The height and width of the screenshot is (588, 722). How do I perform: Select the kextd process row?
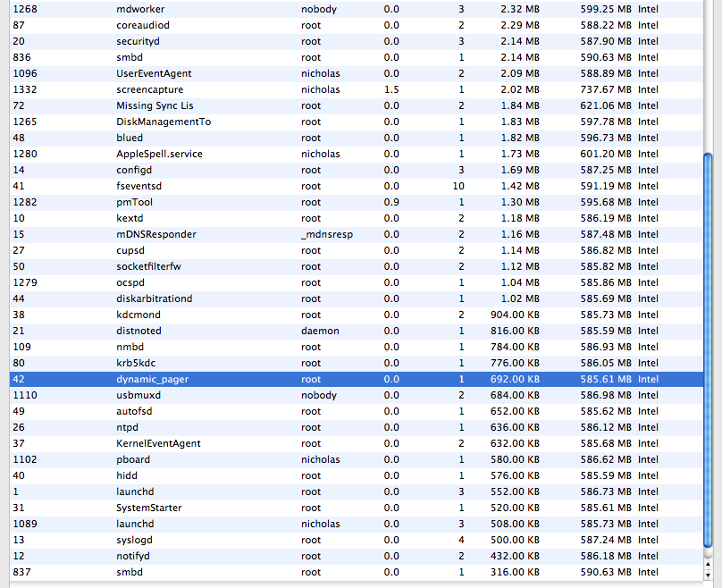(x=357, y=219)
